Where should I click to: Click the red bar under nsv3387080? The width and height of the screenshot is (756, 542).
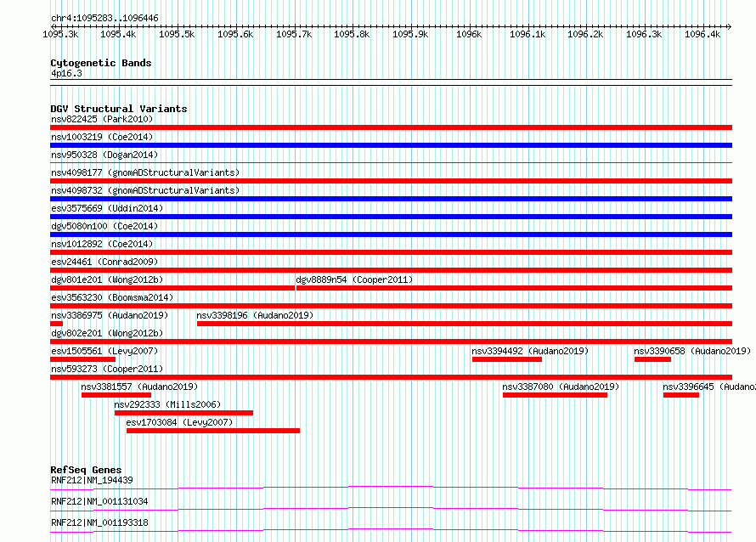pos(555,395)
